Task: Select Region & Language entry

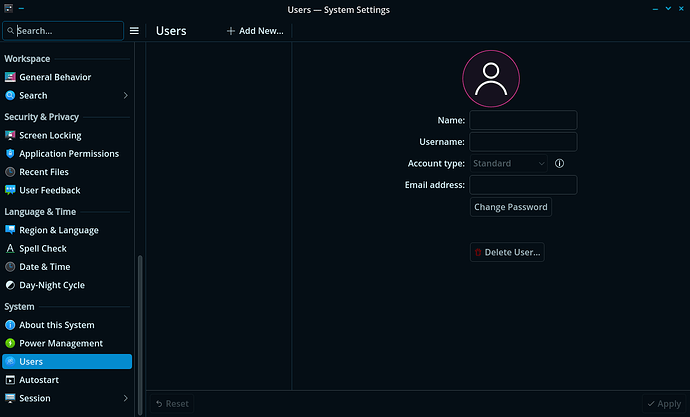Action: point(58,230)
